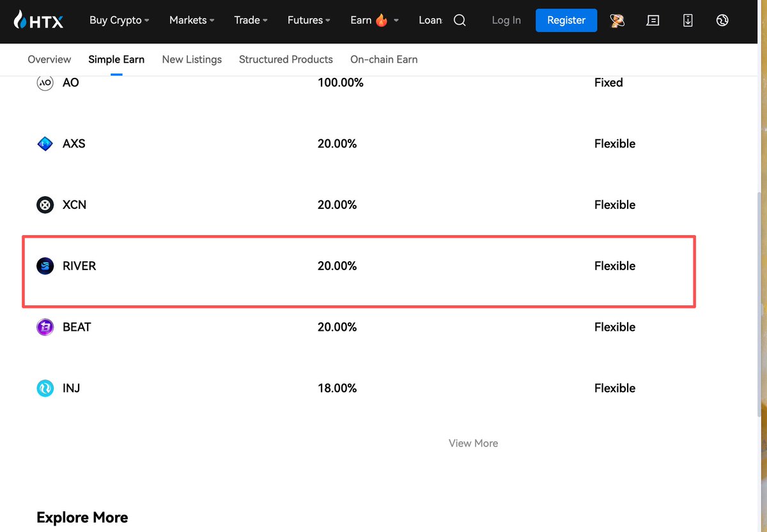Open the Structured Products tab

point(286,59)
